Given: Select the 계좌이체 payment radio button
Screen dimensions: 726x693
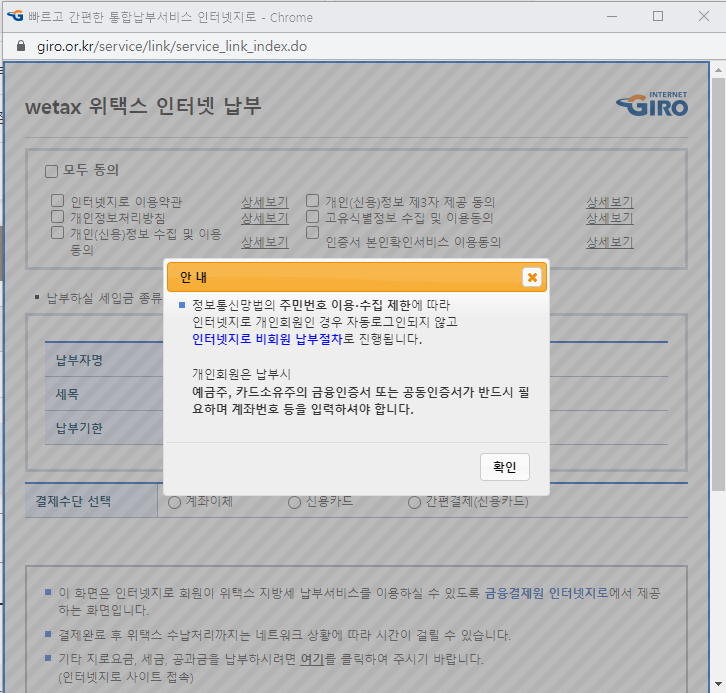Looking at the screenshot, I should (x=175, y=502).
